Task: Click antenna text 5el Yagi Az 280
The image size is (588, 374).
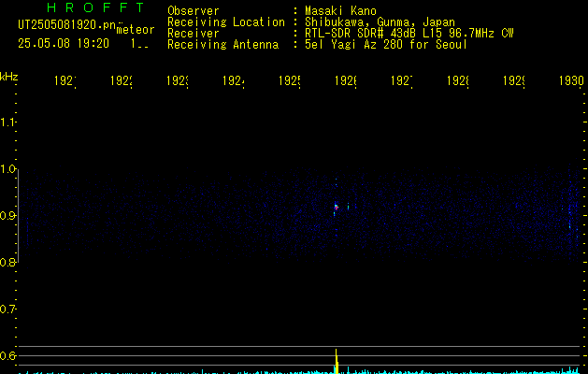Action: coord(353,45)
